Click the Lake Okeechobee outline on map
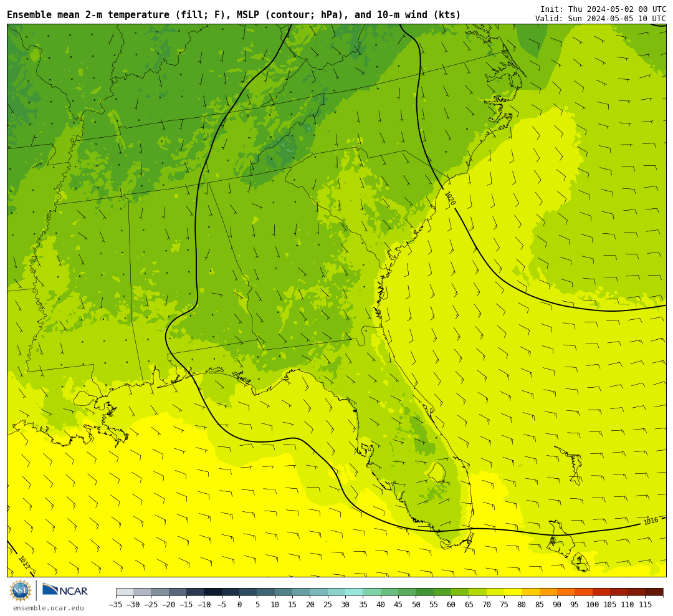 click(x=437, y=473)
